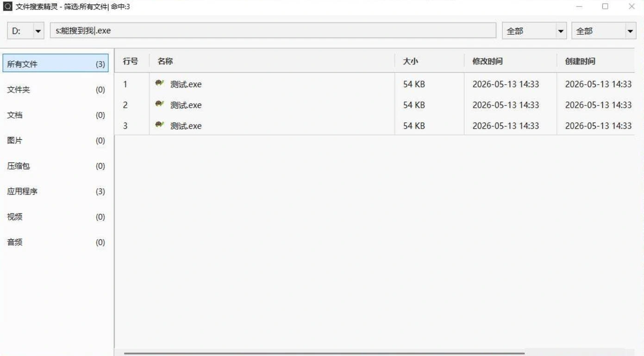The image size is (644, 356).
Task: Click row 2 creation time cell
Action: coord(598,105)
